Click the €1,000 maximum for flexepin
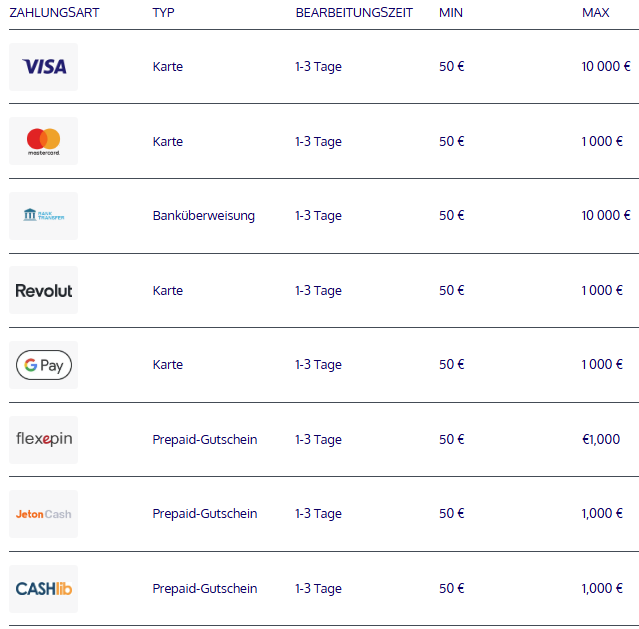This screenshot has height=629, width=639. coord(601,439)
